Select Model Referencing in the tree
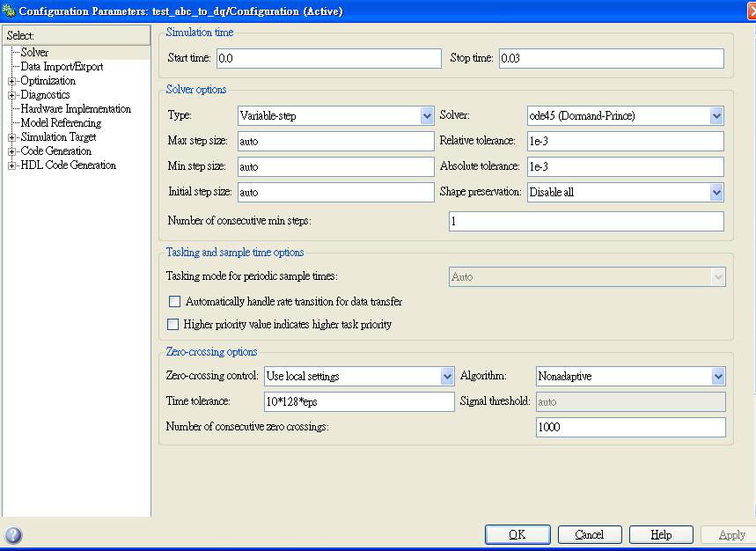 [61, 123]
